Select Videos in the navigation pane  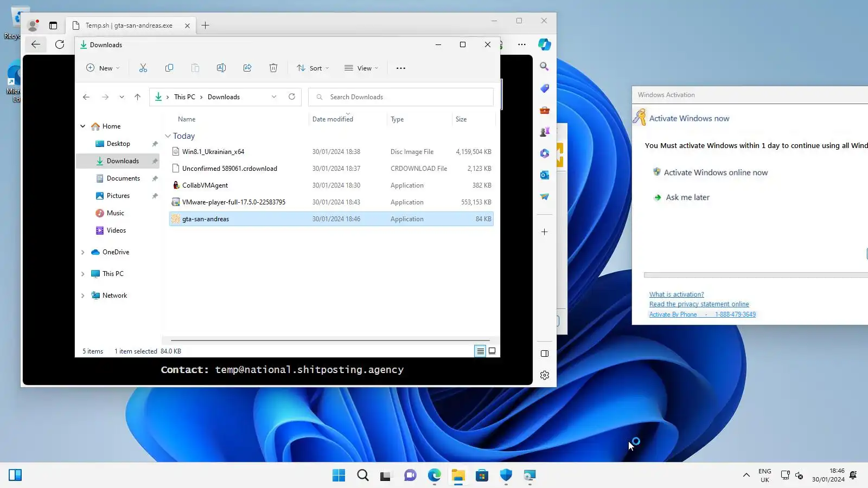coord(116,230)
